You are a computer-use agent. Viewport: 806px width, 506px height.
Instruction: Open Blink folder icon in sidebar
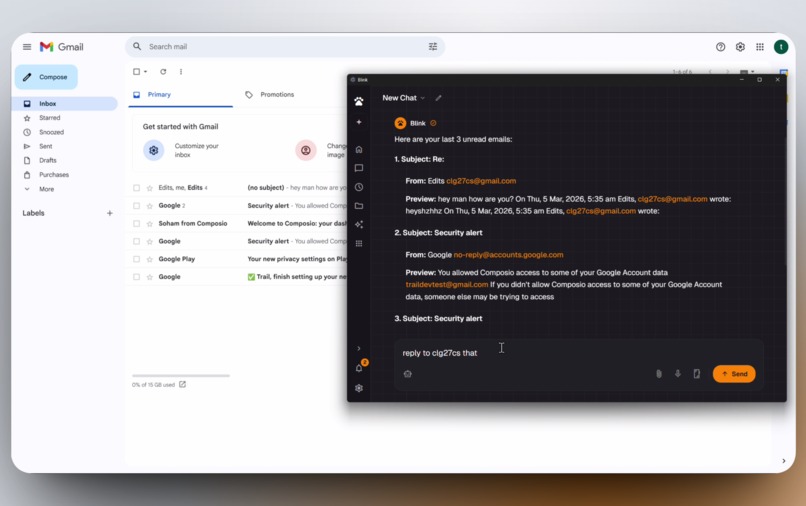(x=359, y=206)
